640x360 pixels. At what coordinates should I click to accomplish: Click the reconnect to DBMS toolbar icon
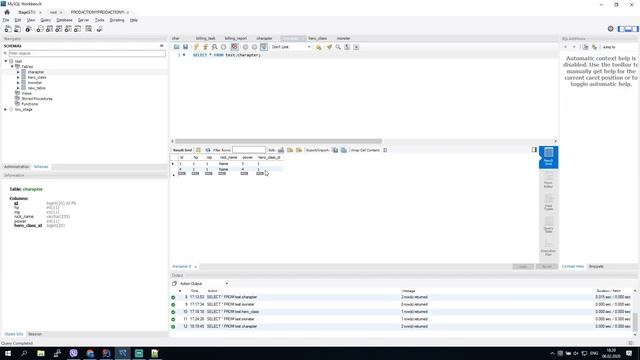pyautogui.click(x=99, y=29)
